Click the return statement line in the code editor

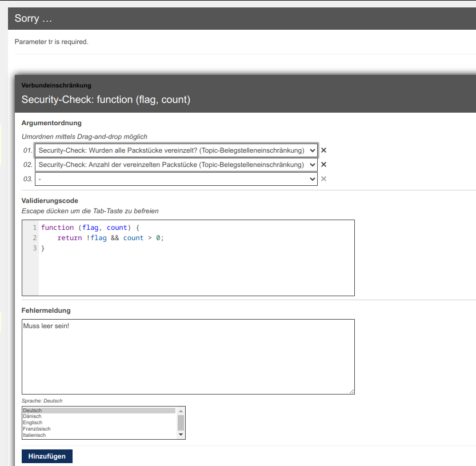pyautogui.click(x=110, y=238)
